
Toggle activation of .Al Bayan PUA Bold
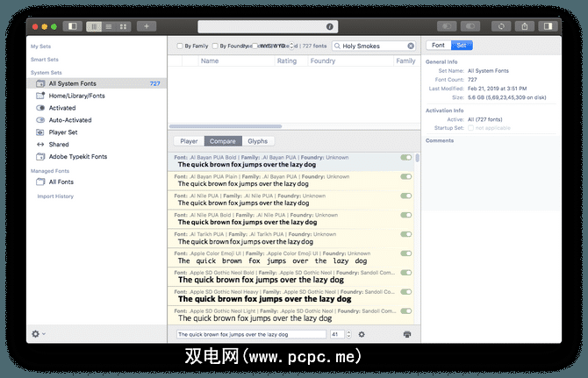tap(405, 157)
